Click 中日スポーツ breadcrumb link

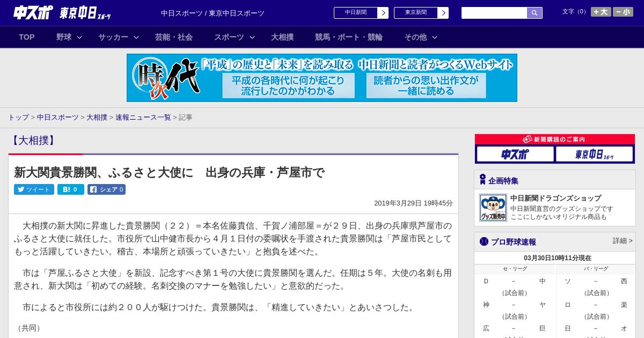click(58, 117)
